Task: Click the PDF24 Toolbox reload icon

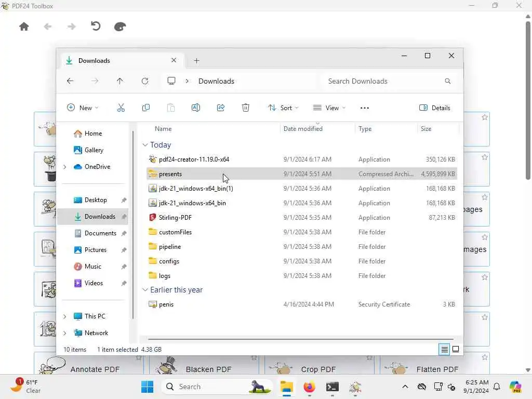Action: tap(96, 26)
